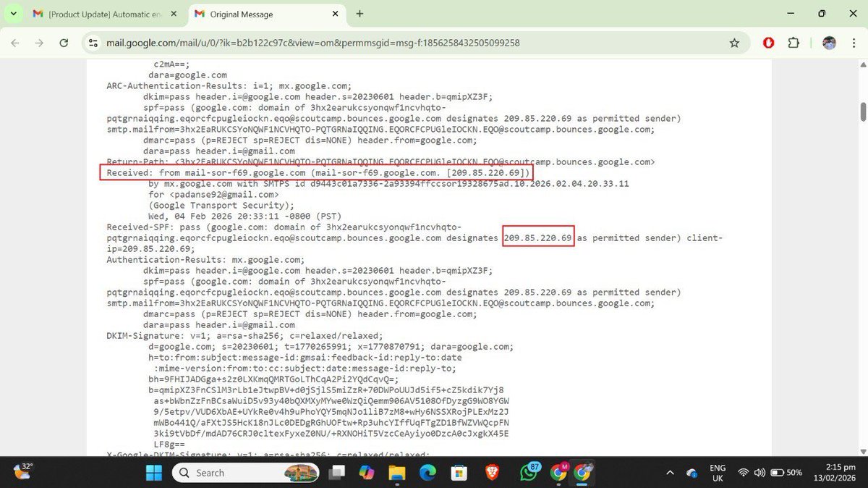
Task: Bookmark this page with the star
Action: 735,43
